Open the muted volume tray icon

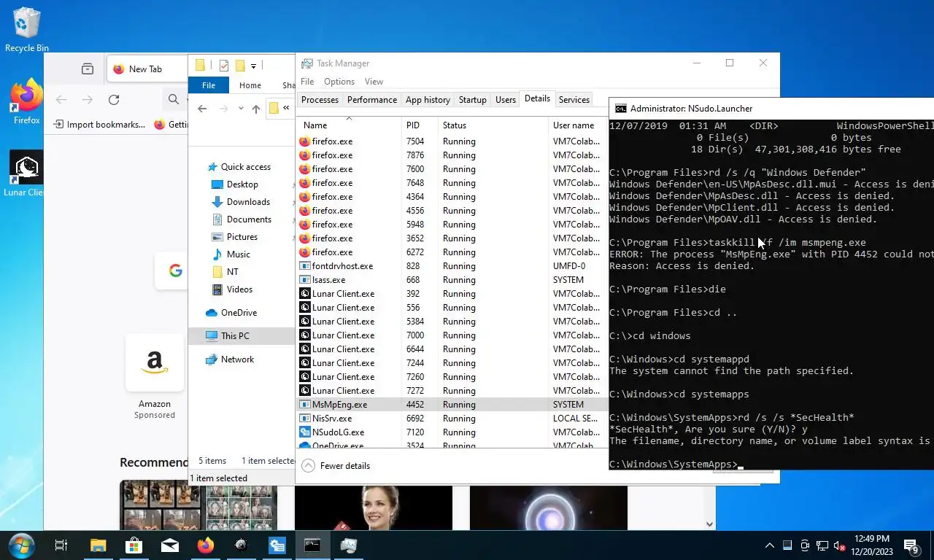[x=839, y=545]
